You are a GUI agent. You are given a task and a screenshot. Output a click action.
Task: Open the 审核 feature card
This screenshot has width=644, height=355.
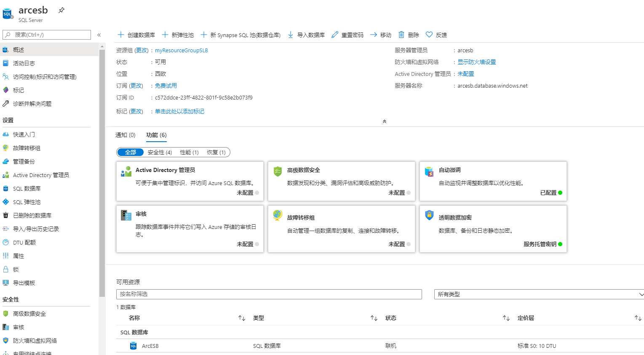point(190,229)
